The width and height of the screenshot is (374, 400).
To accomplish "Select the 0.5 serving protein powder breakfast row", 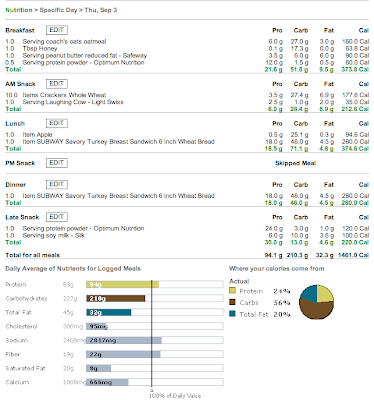I will pos(187,63).
